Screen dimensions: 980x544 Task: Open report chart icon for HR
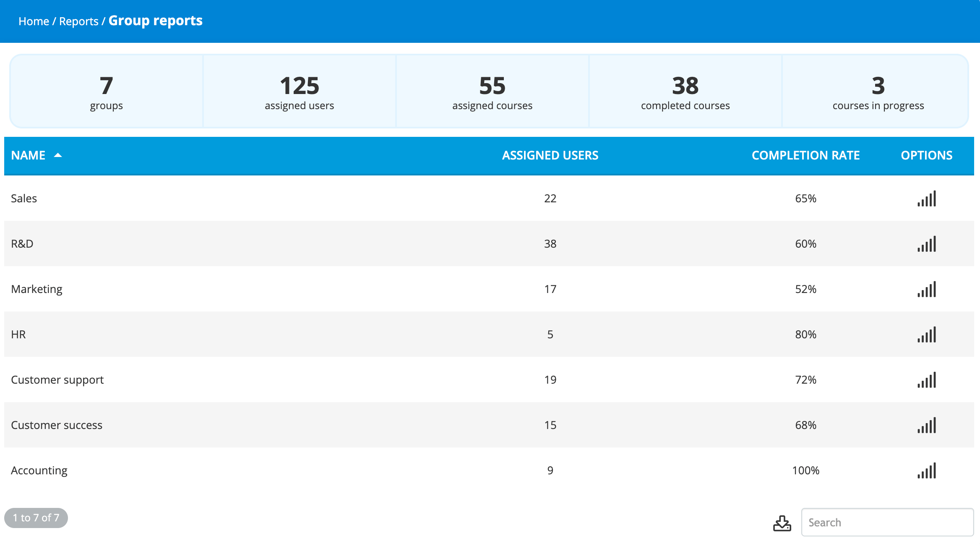[x=927, y=335]
